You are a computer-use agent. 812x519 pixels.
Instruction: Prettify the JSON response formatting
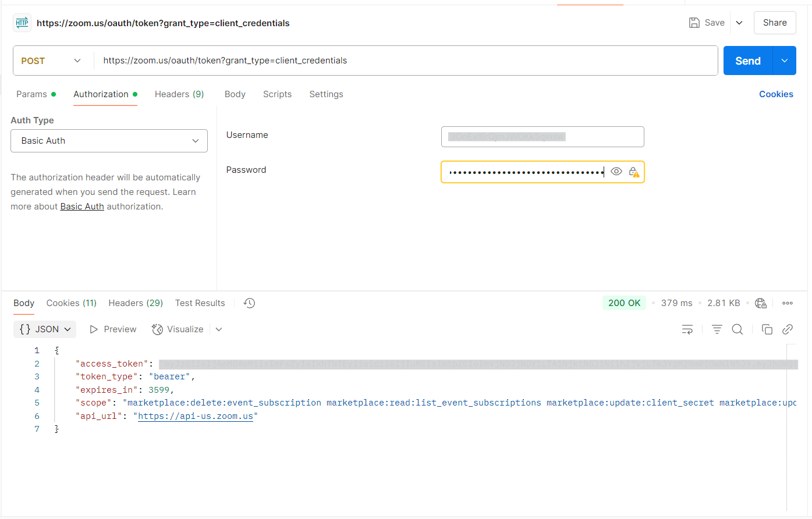click(x=717, y=329)
